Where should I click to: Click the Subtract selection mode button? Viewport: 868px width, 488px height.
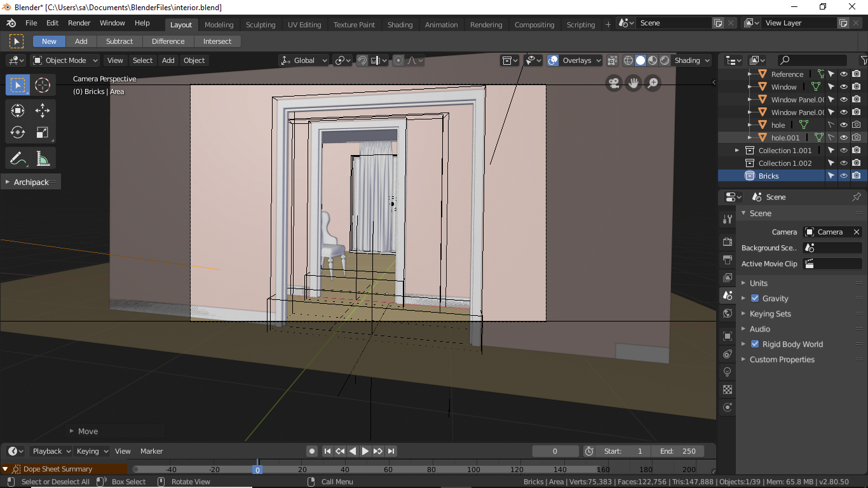pyautogui.click(x=119, y=41)
